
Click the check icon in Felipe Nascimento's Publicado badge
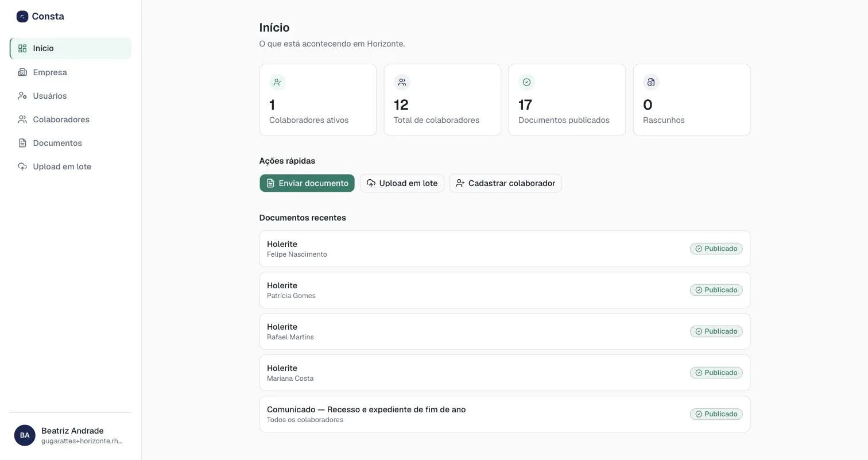pos(699,249)
